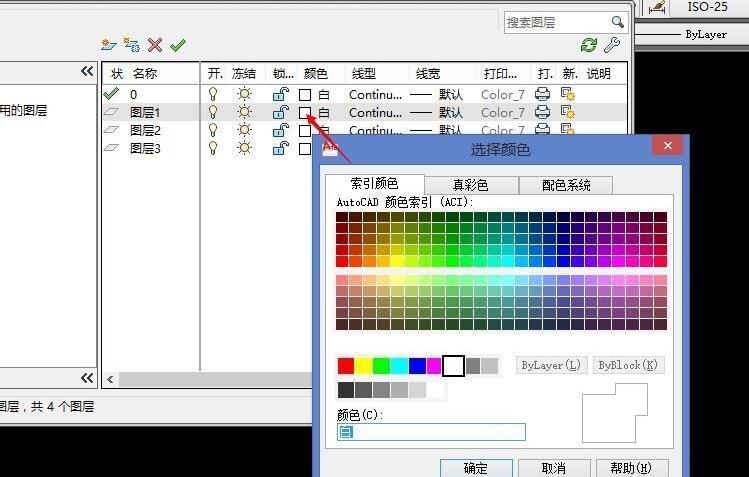
Task: Open color swatch of 图层1
Action: click(x=305, y=113)
